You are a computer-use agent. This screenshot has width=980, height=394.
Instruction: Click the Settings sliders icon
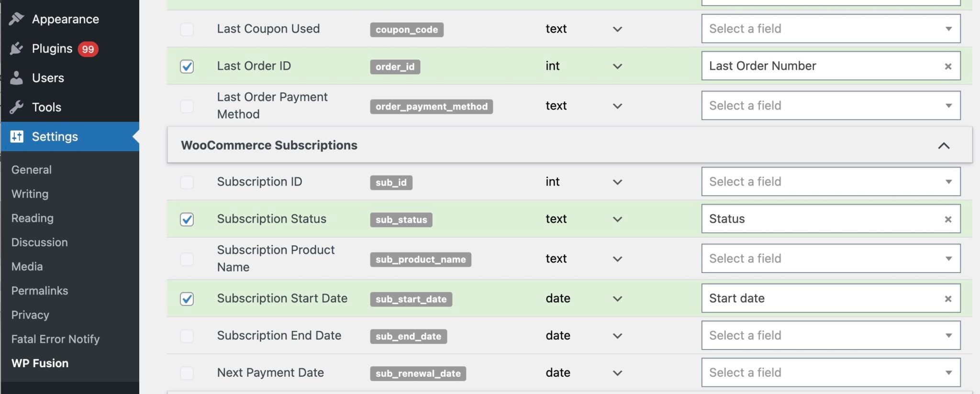(17, 137)
